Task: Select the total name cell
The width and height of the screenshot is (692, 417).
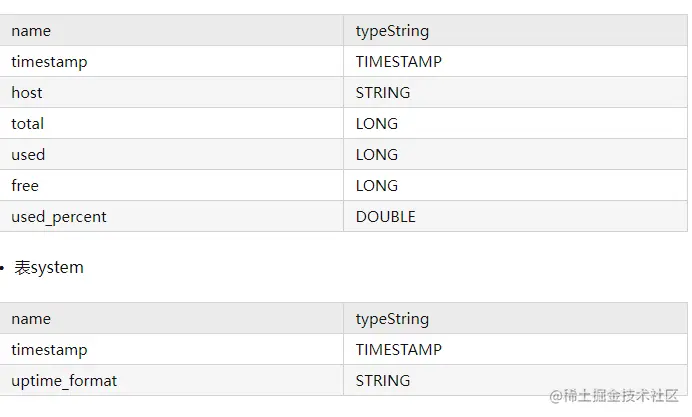Action: (28, 124)
